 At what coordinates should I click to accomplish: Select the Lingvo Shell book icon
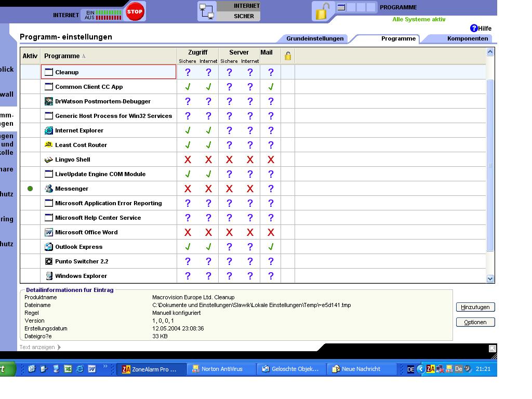(x=49, y=159)
